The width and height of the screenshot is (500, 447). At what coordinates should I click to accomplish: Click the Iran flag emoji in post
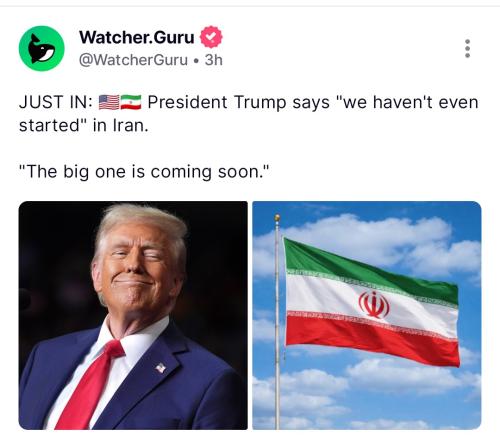pyautogui.click(x=131, y=102)
